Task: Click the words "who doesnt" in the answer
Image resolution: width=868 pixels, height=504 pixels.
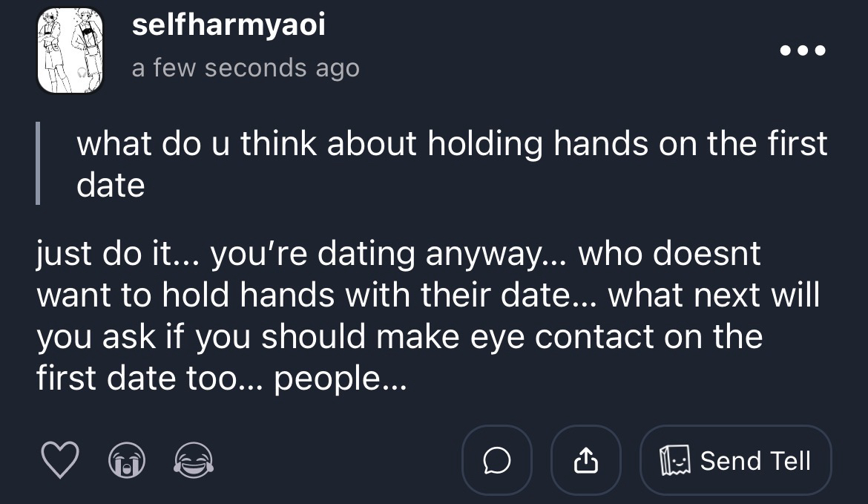Action: [x=669, y=255]
